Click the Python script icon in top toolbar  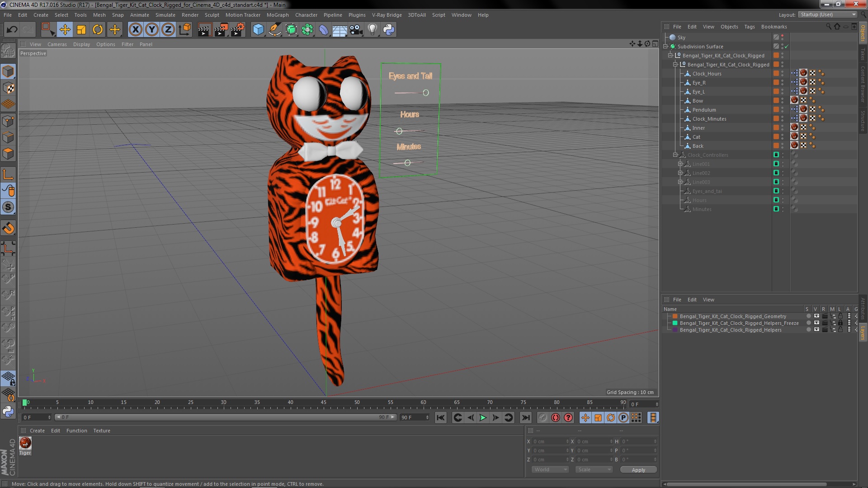tap(389, 30)
